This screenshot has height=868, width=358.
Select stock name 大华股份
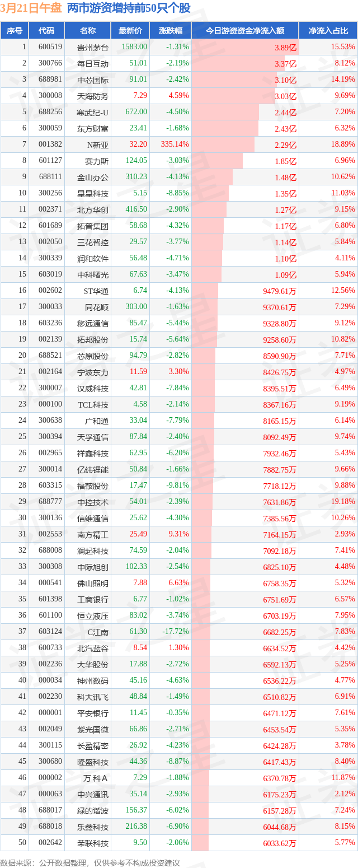[x=93, y=665]
